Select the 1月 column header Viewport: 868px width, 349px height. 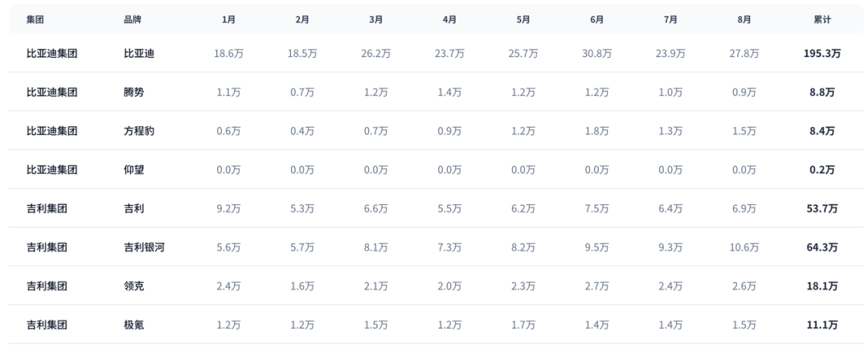tap(228, 18)
